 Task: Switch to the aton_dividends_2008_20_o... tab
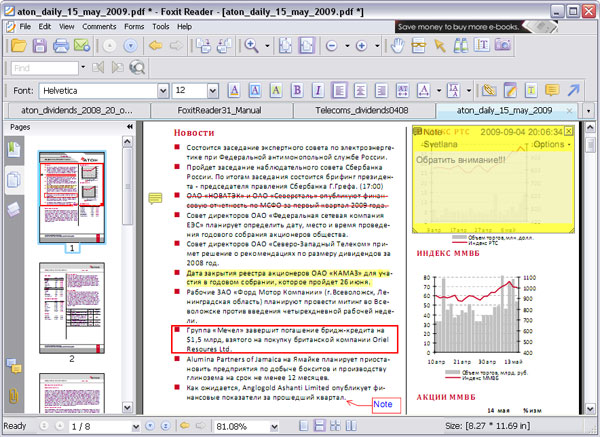click(77, 111)
